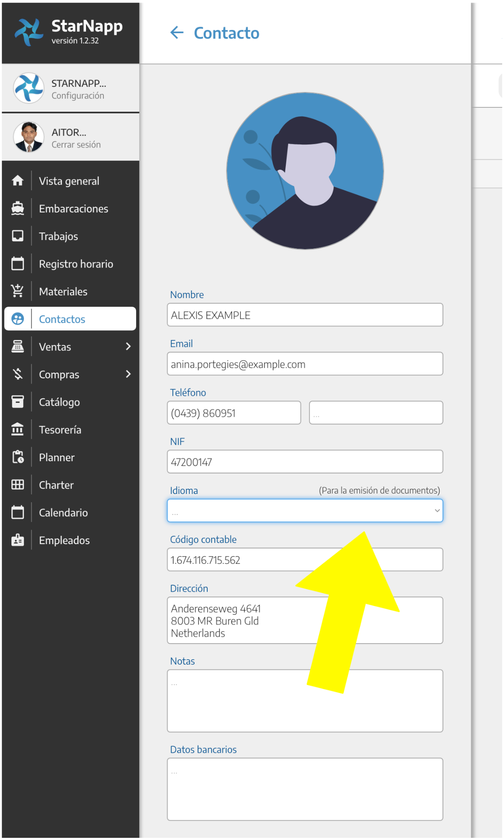Go to Trabajos in the sidebar
Viewport: 504px width, 840px height.
[x=58, y=236]
